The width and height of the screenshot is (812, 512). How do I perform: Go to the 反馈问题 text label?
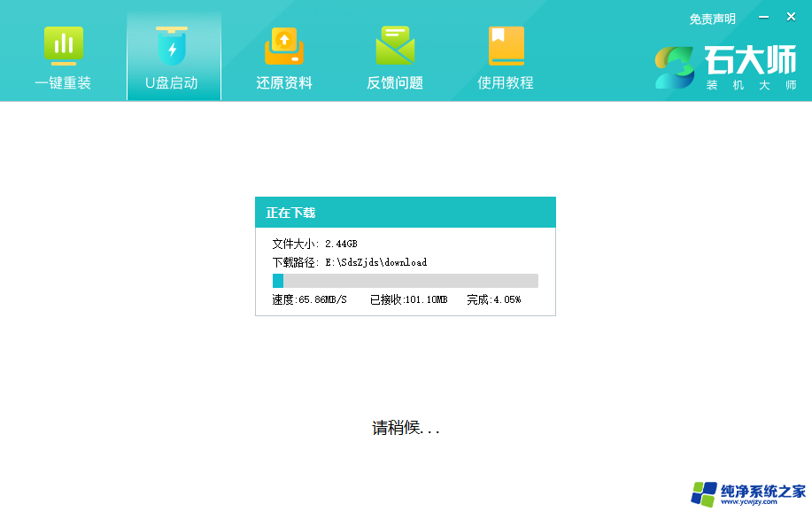click(x=395, y=83)
